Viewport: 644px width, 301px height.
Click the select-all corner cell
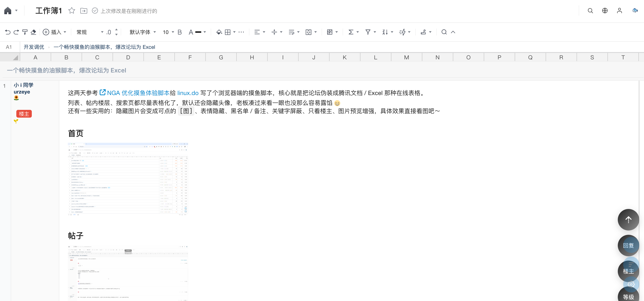point(10,57)
